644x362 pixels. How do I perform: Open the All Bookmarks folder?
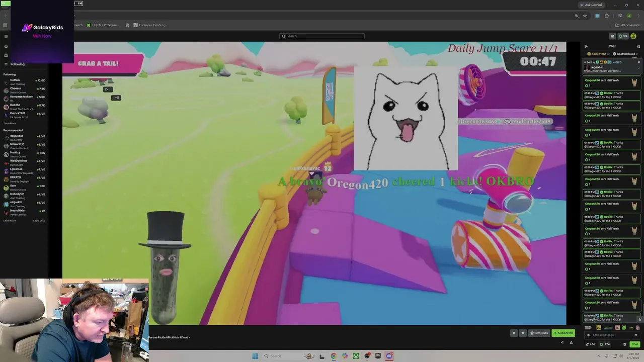(x=628, y=25)
